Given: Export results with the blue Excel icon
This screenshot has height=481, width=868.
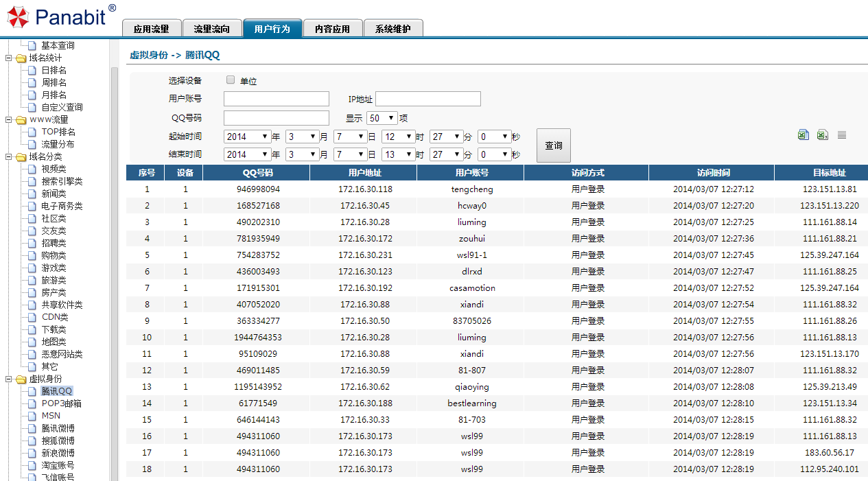Looking at the screenshot, I should coord(804,135).
